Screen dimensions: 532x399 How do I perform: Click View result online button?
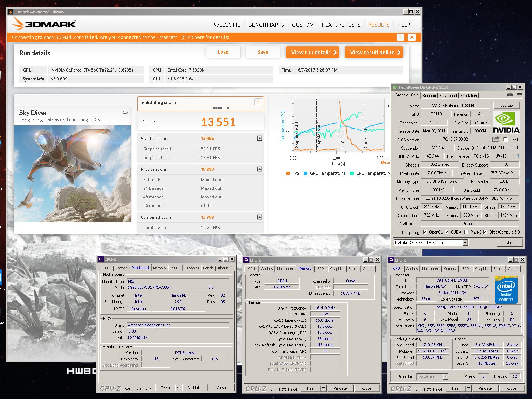click(374, 53)
